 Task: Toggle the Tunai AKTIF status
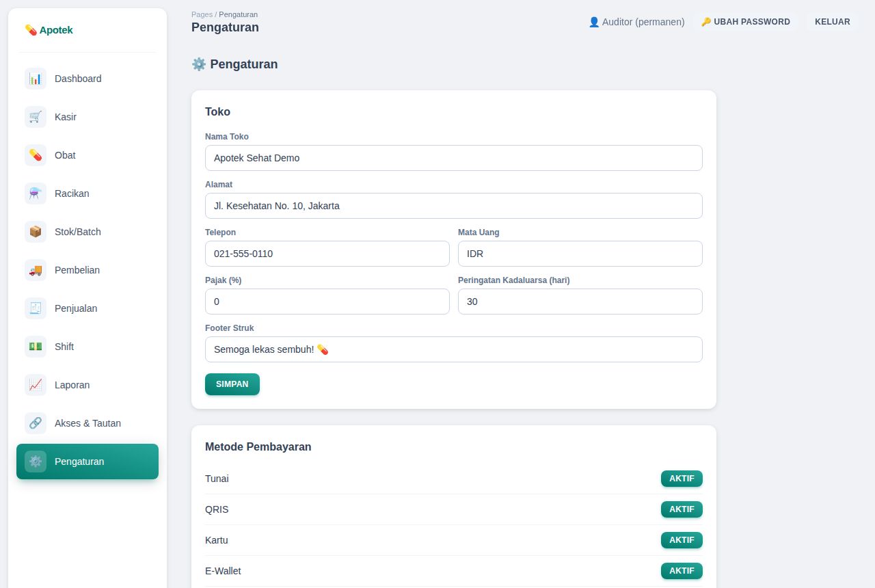[682, 479]
